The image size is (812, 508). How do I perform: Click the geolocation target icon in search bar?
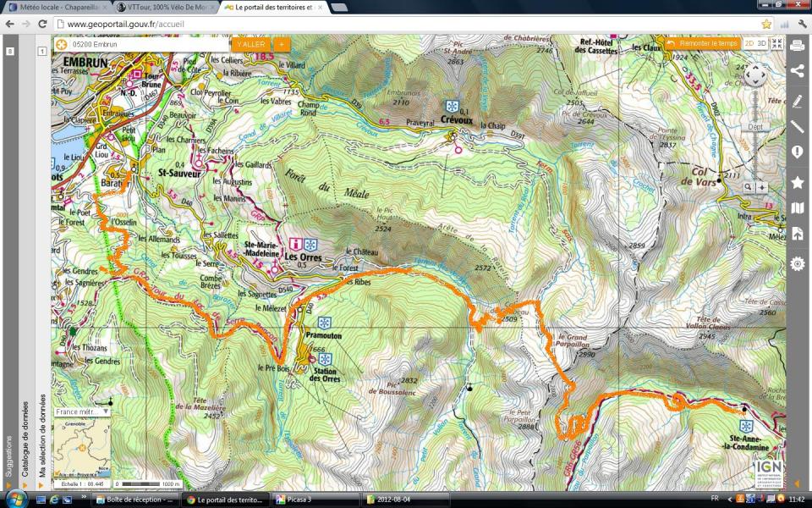(x=62, y=45)
